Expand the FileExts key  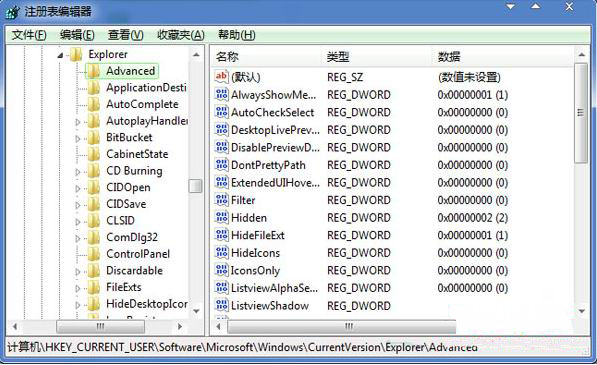(78, 288)
